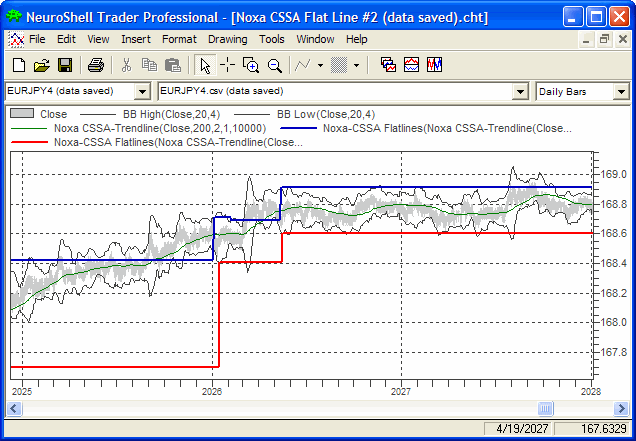Viewport: 636px width, 441px height.
Task: Click the New chart toolbar icon
Action: click(x=19, y=65)
